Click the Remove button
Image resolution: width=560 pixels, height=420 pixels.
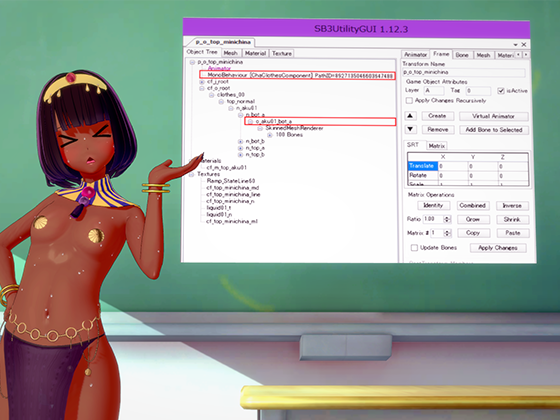[x=438, y=130]
